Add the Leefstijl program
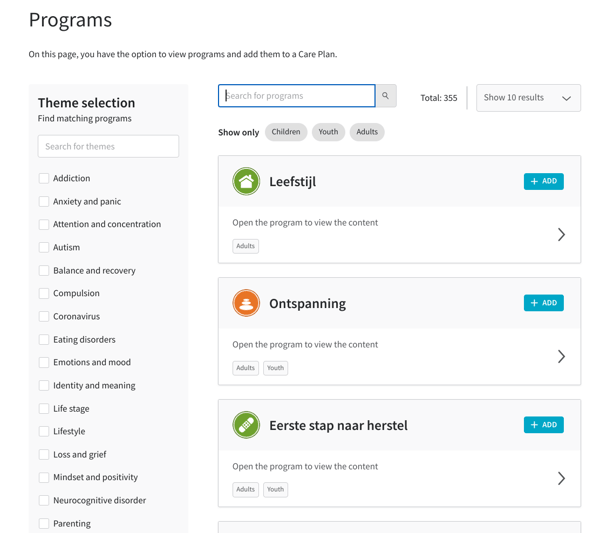600x533 pixels. pos(543,181)
